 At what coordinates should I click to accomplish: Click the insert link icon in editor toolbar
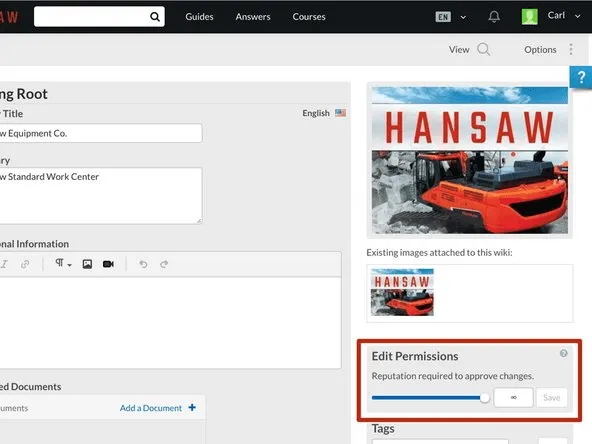point(25,264)
